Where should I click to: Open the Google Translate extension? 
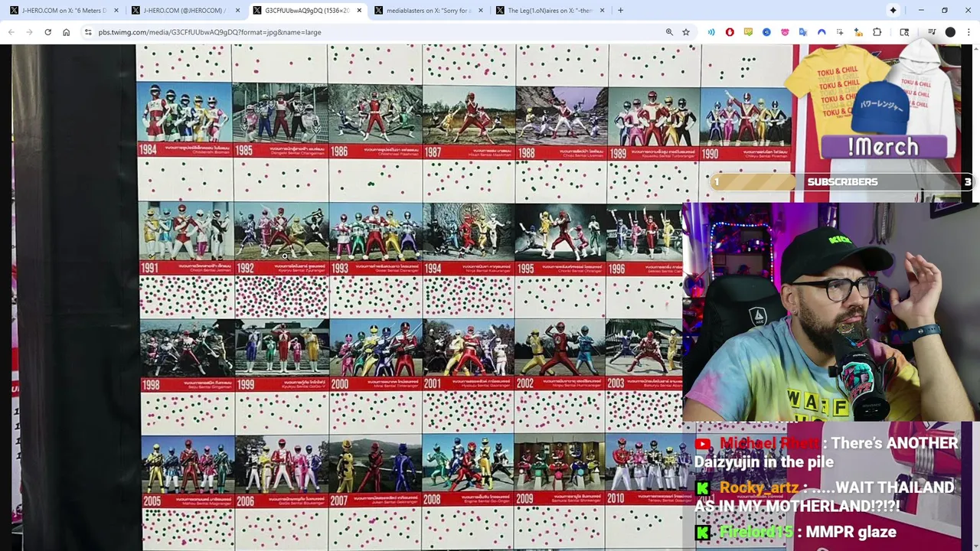pos(803,32)
